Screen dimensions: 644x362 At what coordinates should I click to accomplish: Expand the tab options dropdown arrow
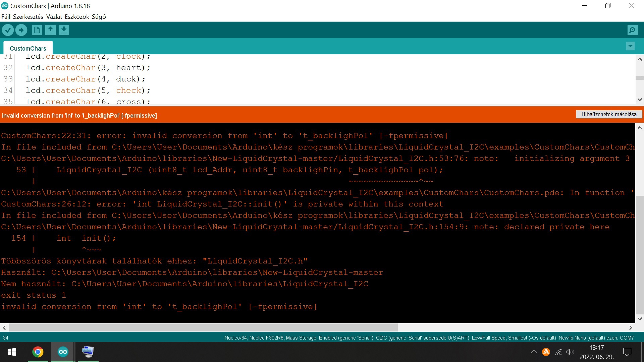pyautogui.click(x=630, y=46)
